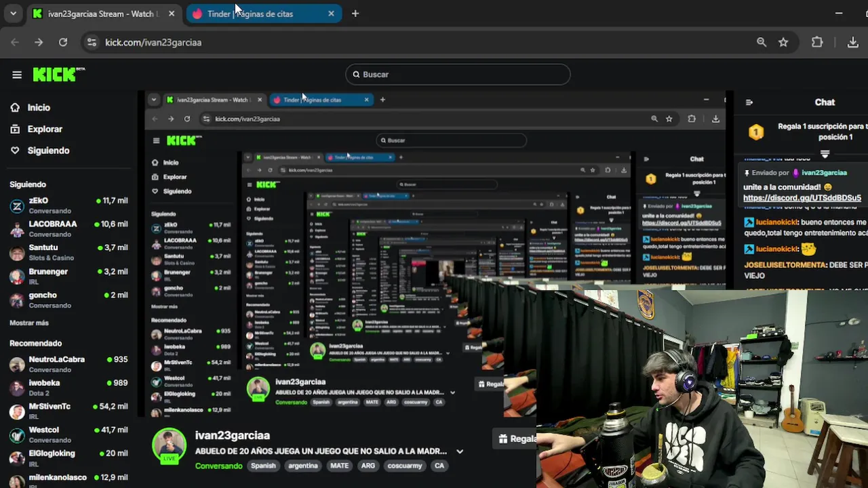Click the streamed Buscar field in video

451,140
